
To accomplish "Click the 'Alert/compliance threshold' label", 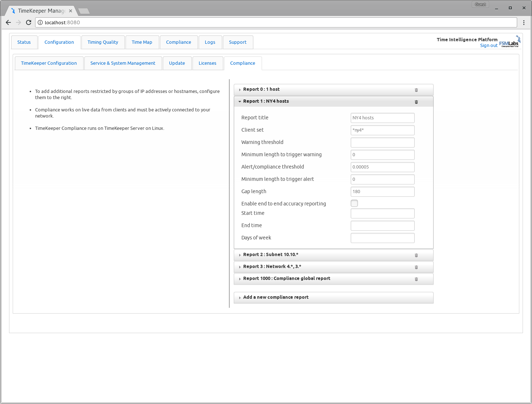I will [x=273, y=167].
